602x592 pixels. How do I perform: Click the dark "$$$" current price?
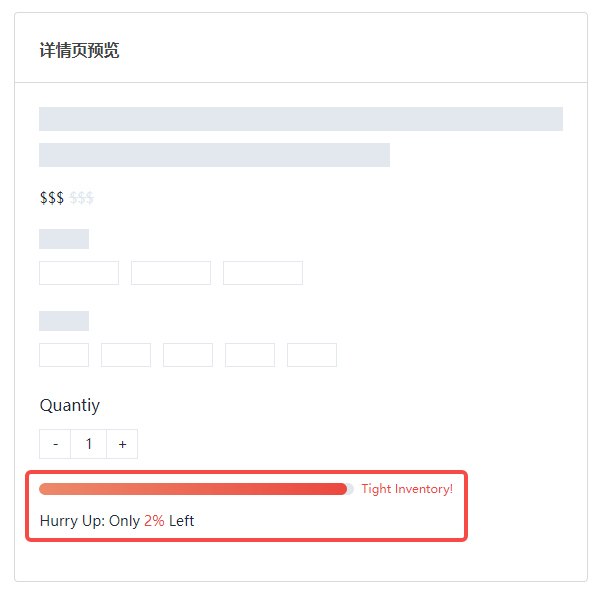(52, 198)
